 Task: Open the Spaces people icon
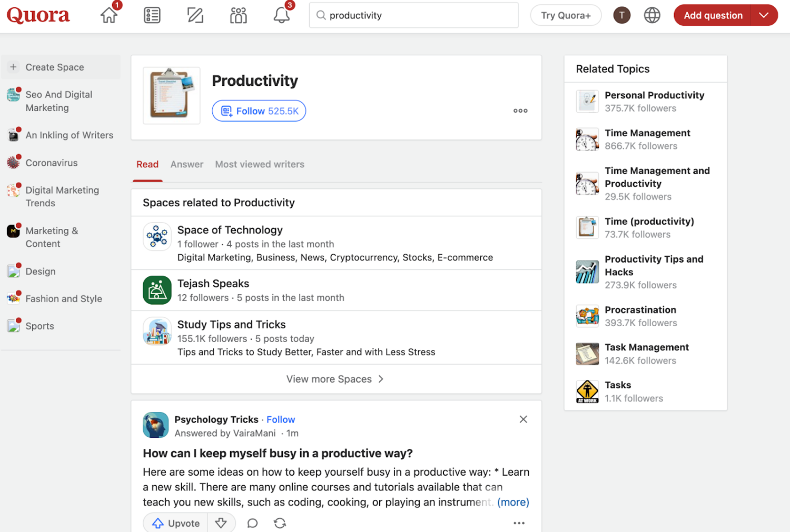click(x=239, y=15)
